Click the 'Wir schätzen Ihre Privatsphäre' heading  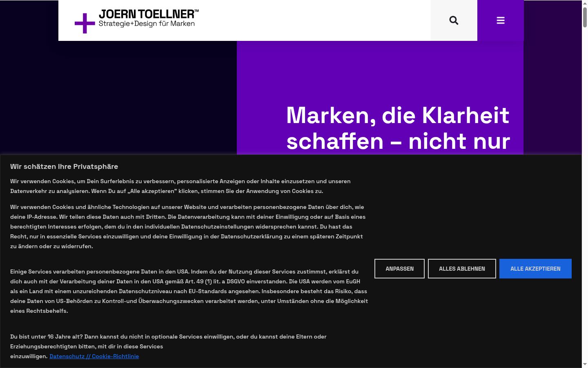click(x=64, y=166)
